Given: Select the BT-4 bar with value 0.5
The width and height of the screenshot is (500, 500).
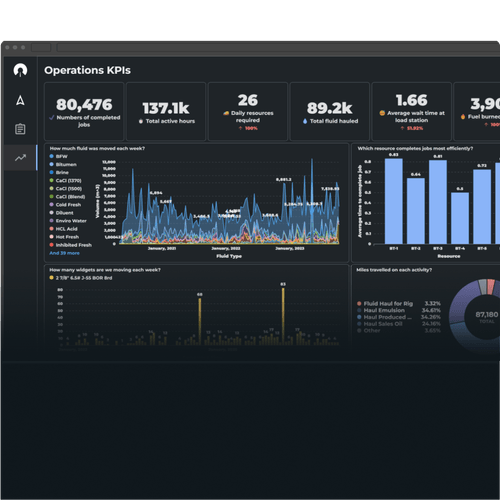Looking at the screenshot, I should tap(460, 218).
